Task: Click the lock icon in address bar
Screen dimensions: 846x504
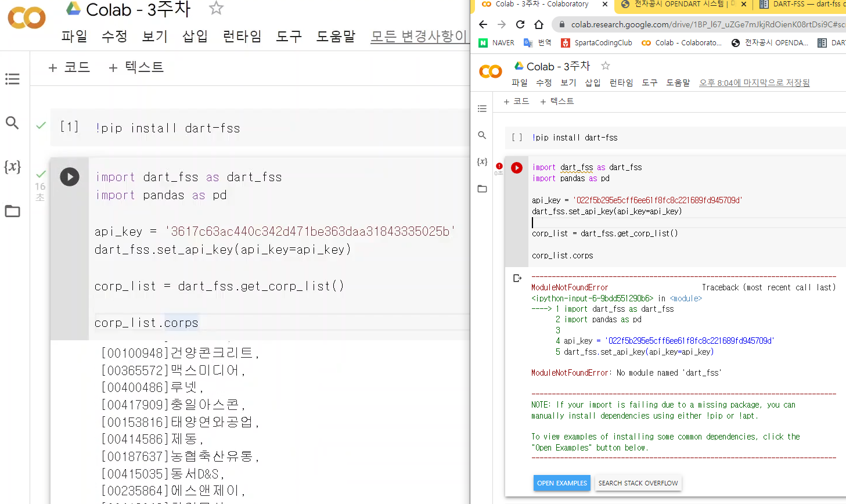Action: (x=561, y=24)
